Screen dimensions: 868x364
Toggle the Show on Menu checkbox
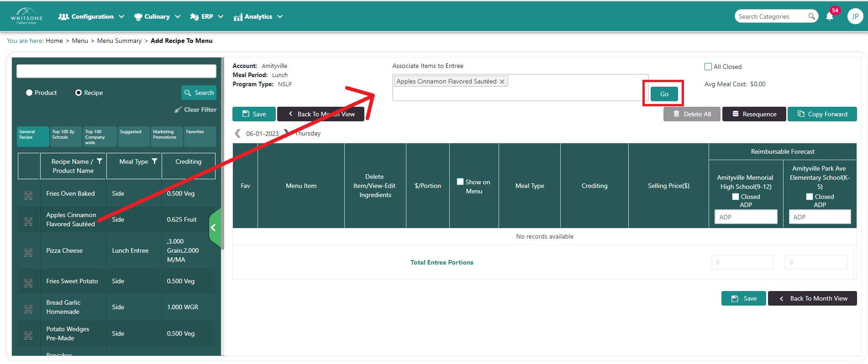460,182
